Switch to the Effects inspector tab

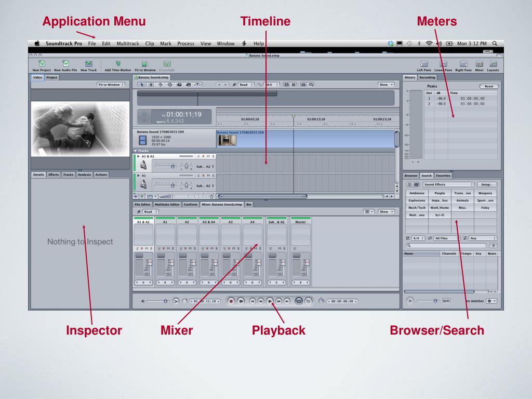pyautogui.click(x=54, y=175)
